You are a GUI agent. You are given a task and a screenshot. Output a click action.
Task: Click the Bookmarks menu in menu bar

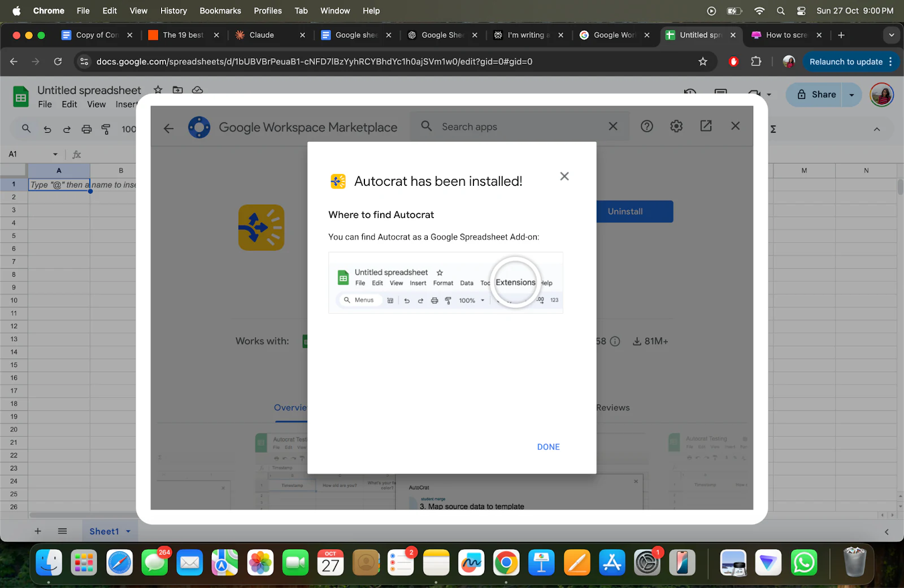coord(220,11)
